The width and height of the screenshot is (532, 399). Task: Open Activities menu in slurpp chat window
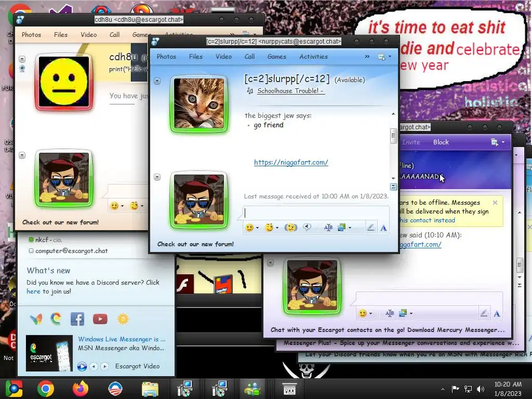coord(313,57)
